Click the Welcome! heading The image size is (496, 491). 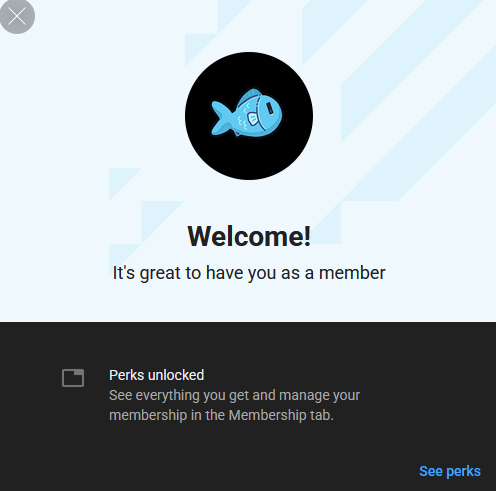click(x=249, y=236)
